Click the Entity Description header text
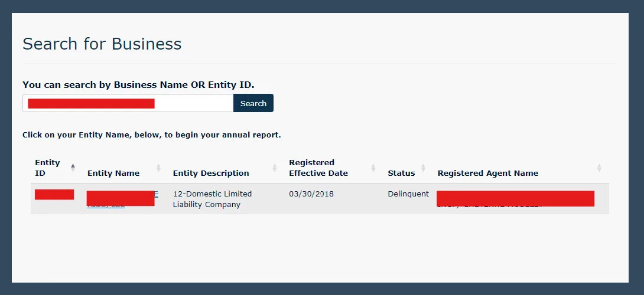Image resolution: width=644 pixels, height=295 pixels. click(x=211, y=173)
